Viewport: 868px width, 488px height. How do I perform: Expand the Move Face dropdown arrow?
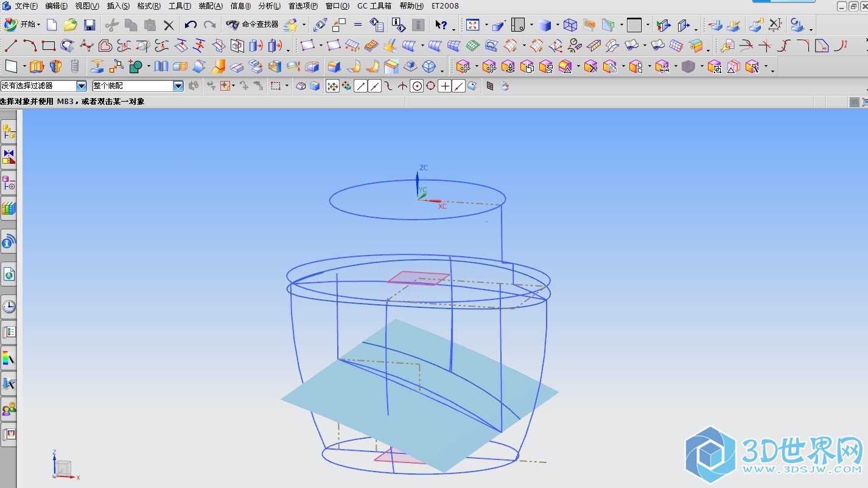click(x=475, y=66)
